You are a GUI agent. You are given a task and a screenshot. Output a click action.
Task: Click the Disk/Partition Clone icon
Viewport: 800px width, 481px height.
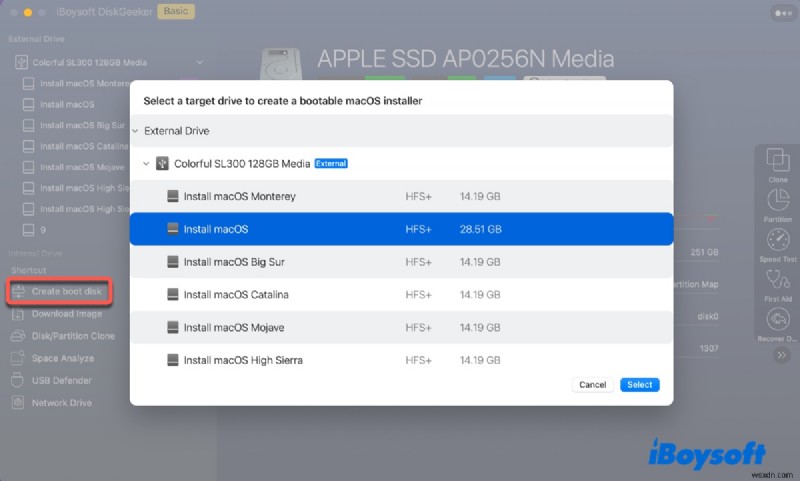tap(18, 336)
